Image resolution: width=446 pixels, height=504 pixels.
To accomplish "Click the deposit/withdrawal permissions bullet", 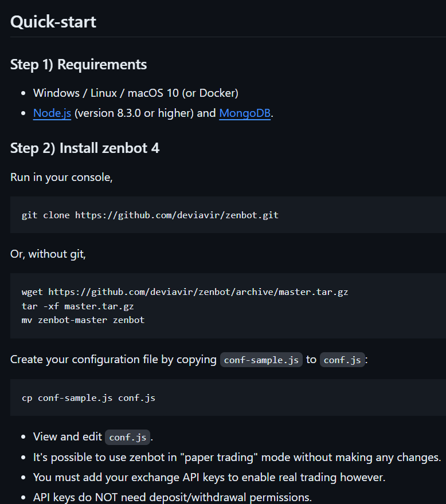I will 173,498.
